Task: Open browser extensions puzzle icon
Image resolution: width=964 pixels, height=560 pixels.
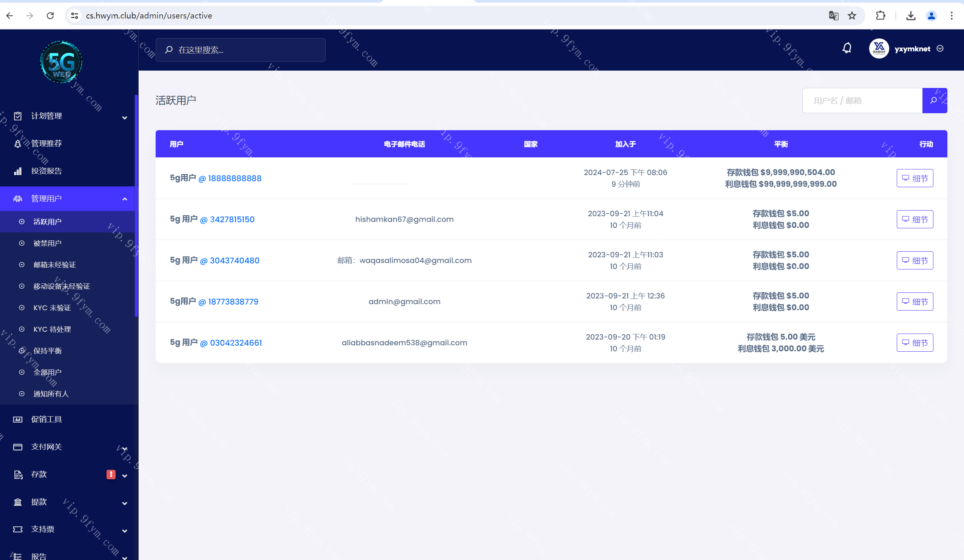Action: coord(880,16)
